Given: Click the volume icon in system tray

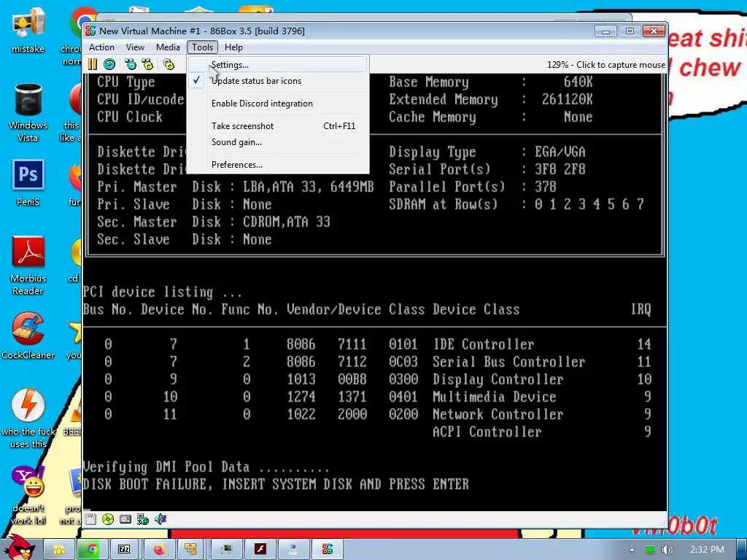Looking at the screenshot, I should (667, 550).
